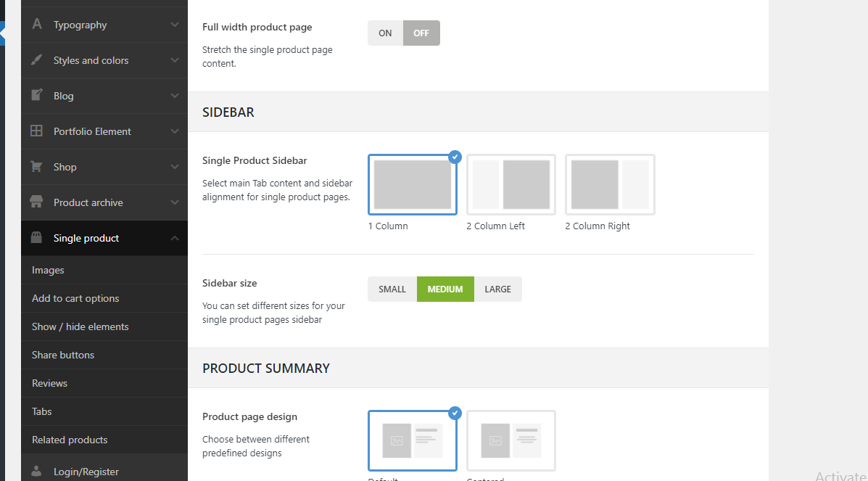Expand the Typography section chevron
Image resolution: width=868 pixels, height=481 pixels.
click(175, 25)
